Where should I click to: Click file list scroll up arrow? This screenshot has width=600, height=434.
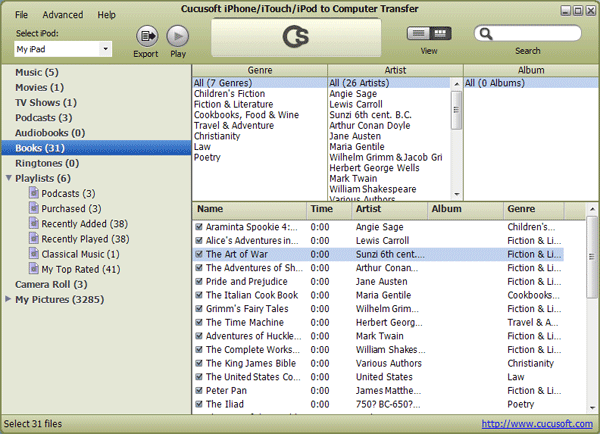pyautogui.click(x=592, y=209)
